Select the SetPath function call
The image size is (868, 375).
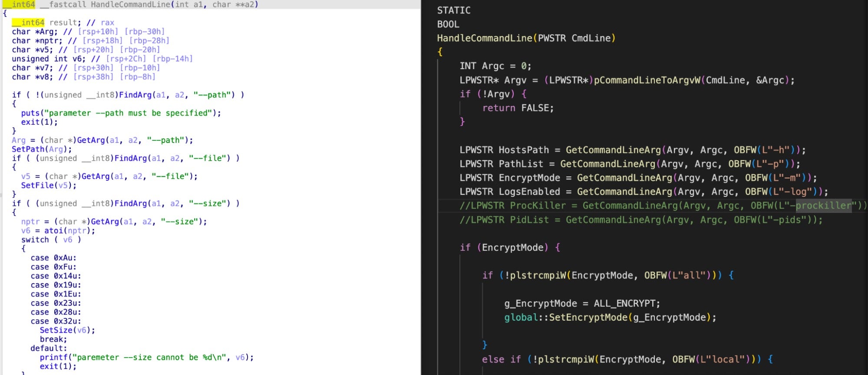28,149
